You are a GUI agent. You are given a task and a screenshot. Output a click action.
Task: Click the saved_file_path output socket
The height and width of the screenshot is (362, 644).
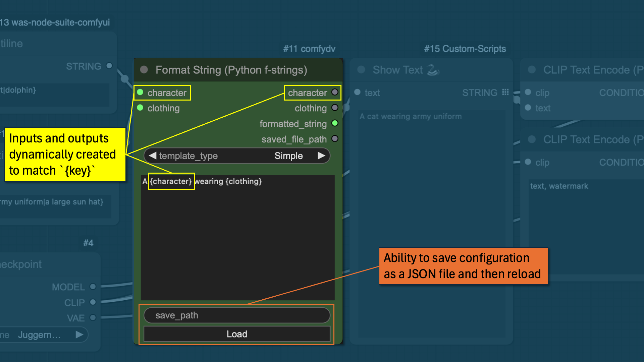coord(335,139)
